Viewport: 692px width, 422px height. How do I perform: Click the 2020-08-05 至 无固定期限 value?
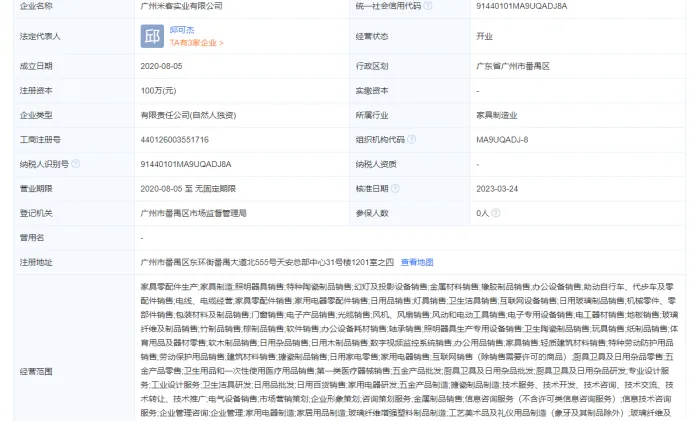pos(188,188)
